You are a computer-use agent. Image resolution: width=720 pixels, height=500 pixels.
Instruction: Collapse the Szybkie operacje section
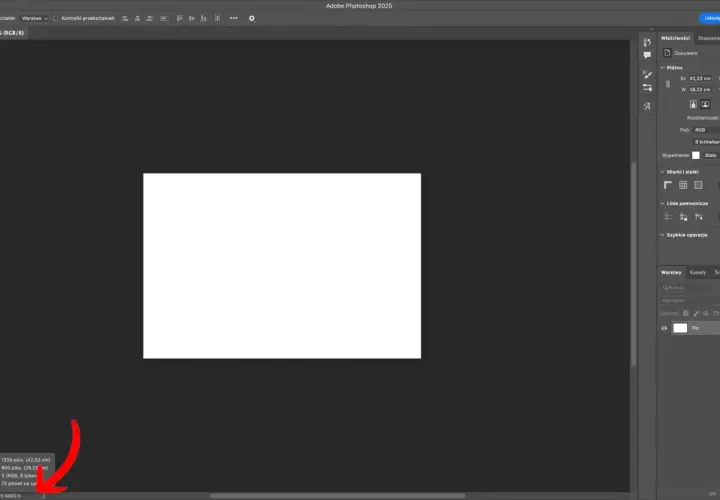662,235
